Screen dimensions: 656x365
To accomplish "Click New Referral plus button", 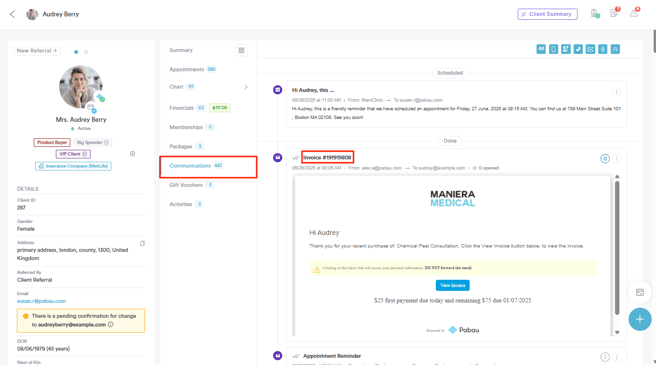I will (37, 51).
